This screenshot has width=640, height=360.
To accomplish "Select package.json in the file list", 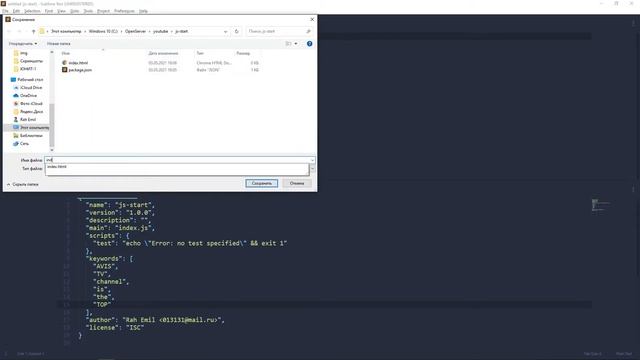I will coord(80,70).
